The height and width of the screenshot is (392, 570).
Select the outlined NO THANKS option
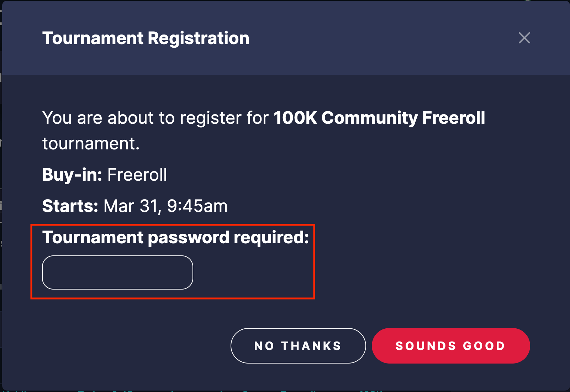(x=297, y=345)
